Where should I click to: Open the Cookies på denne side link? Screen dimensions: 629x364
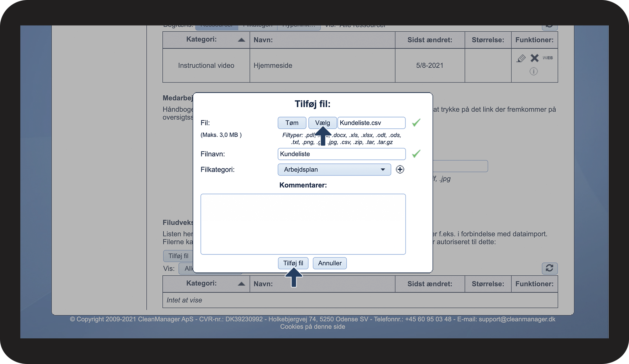312,327
